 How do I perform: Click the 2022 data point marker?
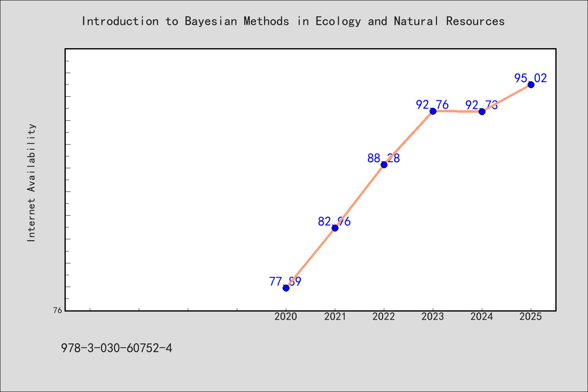[x=384, y=165]
